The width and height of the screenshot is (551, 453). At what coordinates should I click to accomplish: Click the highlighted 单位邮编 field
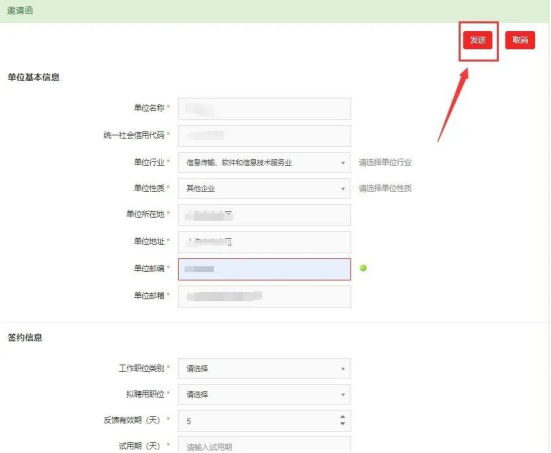pos(264,269)
